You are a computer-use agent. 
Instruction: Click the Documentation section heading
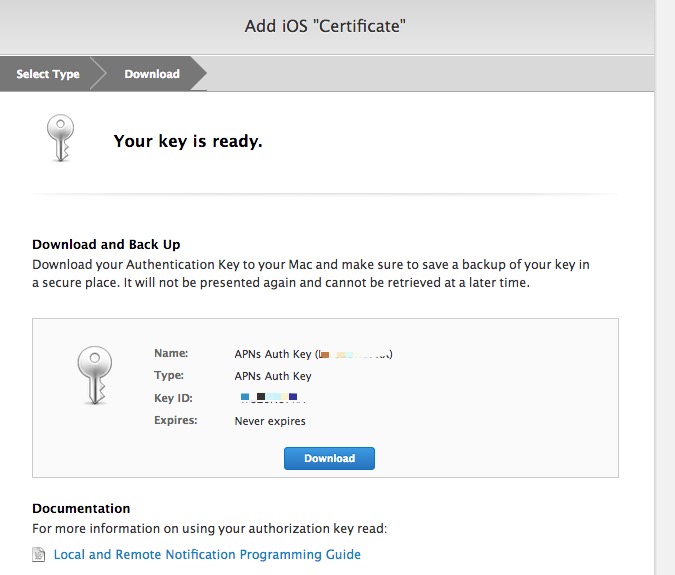81,508
